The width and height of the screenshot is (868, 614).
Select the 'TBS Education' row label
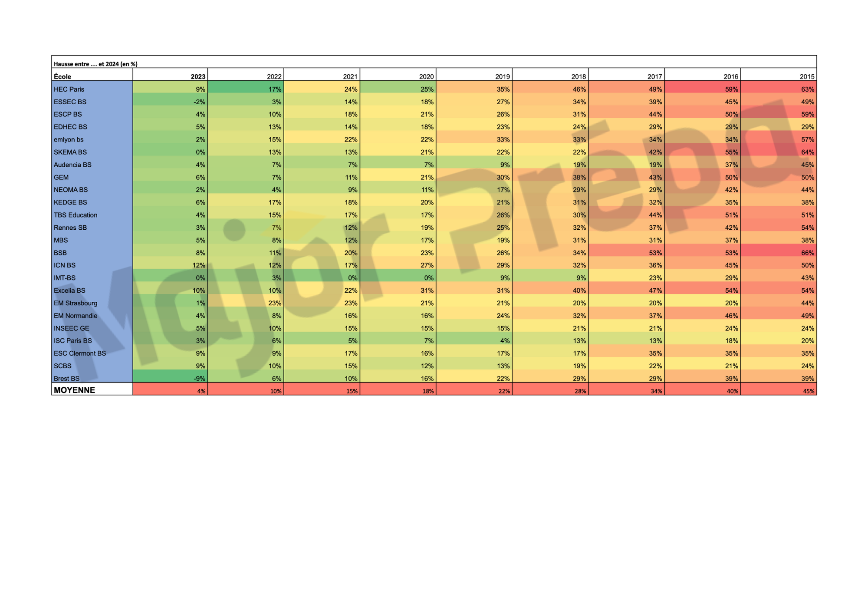(76, 215)
